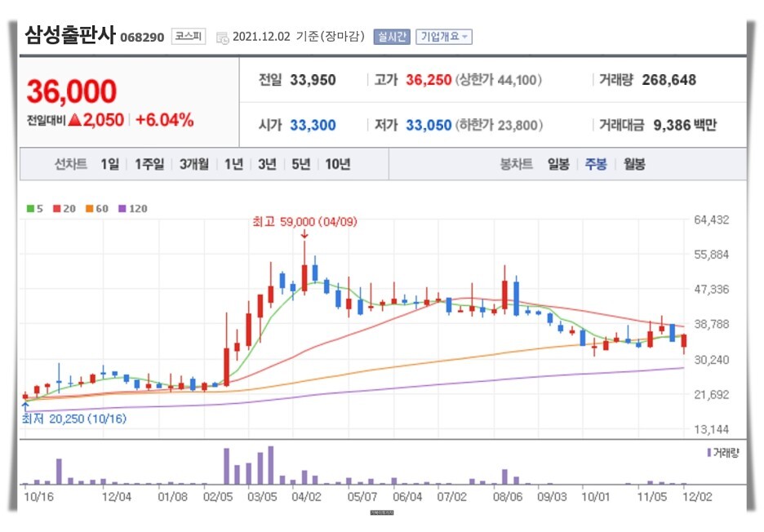The width and height of the screenshot is (764, 532).
Task: Click the calendar icon beside the date
Action: tap(223, 38)
